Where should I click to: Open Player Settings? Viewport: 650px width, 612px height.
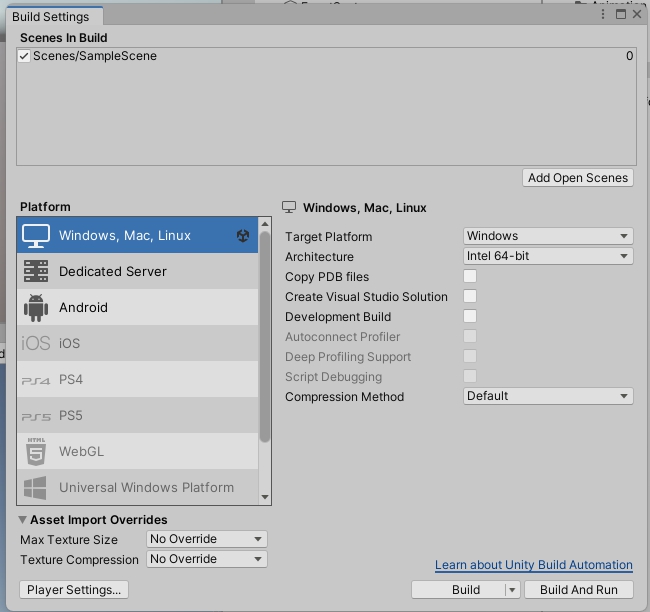74,590
